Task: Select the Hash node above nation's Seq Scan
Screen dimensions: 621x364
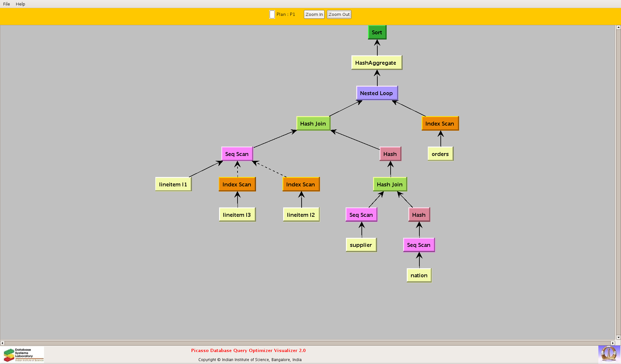Action: 419,215
